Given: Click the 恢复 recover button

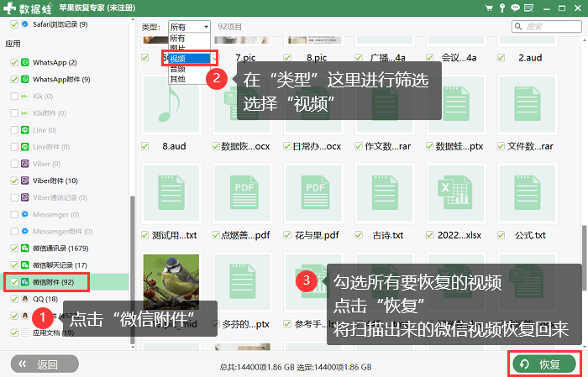Looking at the screenshot, I should tap(544, 364).
